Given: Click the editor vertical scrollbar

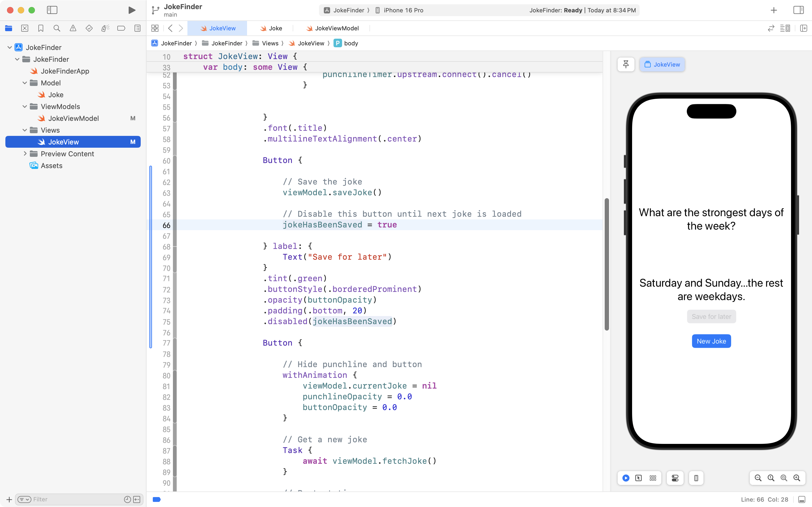Looking at the screenshot, I should [607, 264].
